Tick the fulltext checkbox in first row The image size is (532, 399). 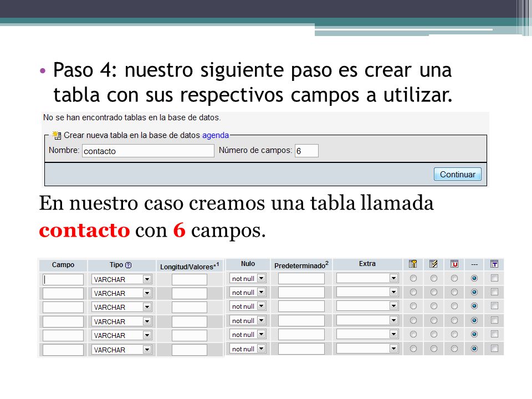(495, 278)
